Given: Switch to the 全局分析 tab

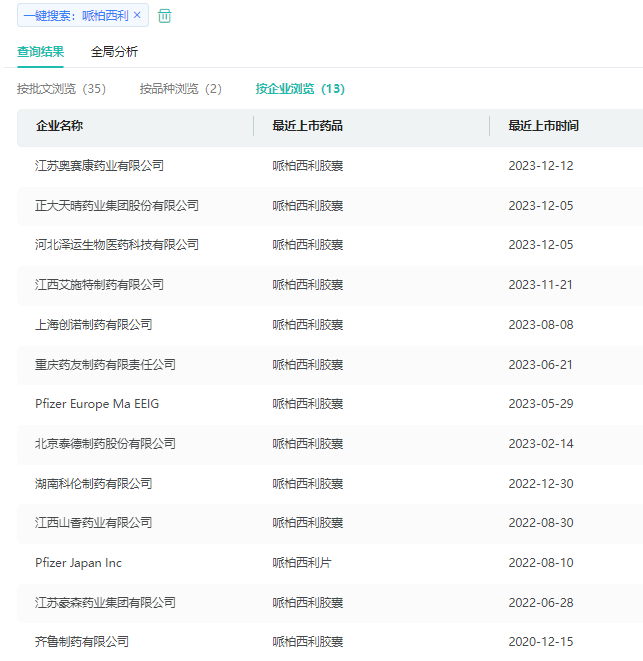Looking at the screenshot, I should coord(114,52).
